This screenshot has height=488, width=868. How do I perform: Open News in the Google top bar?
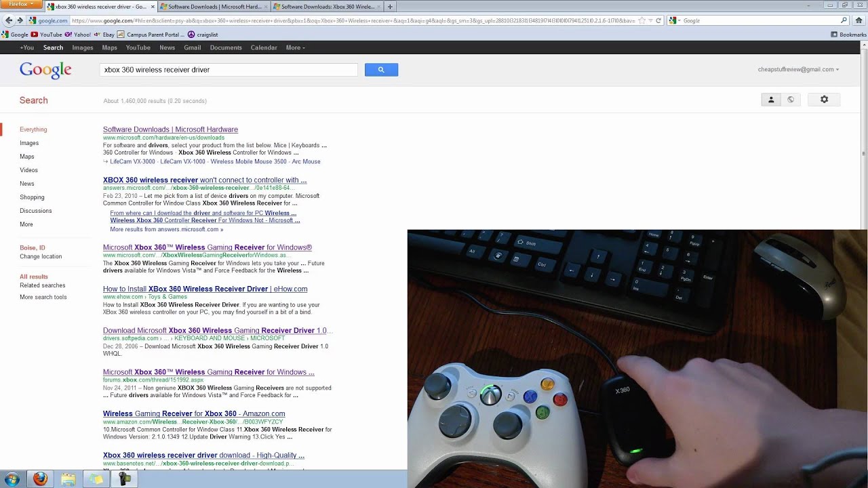click(x=167, y=47)
